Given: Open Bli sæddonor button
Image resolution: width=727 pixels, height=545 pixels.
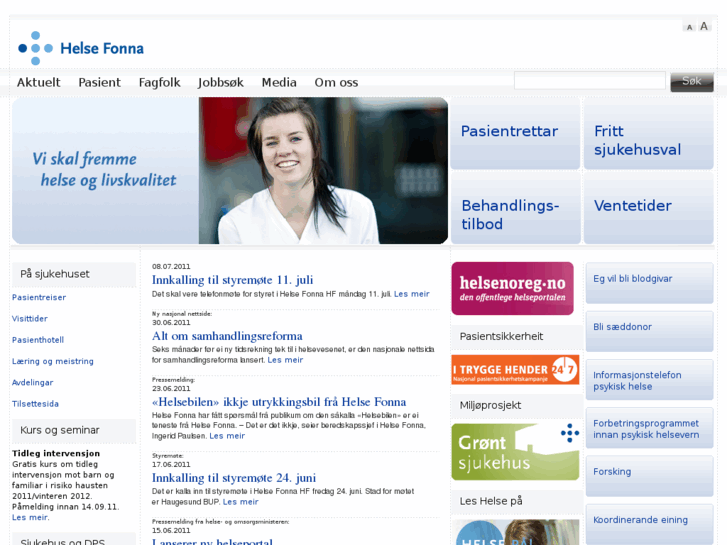Looking at the screenshot, I should coord(650,331).
